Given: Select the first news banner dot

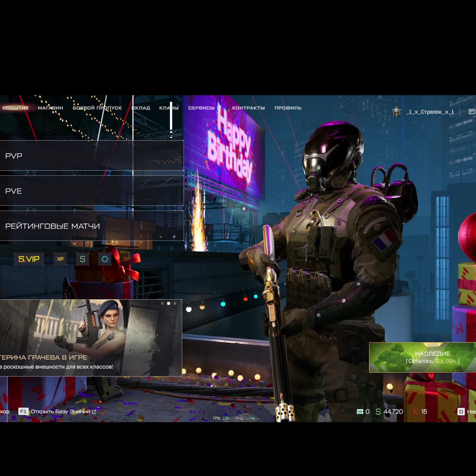Looking at the screenshot, I should [x=162, y=303].
